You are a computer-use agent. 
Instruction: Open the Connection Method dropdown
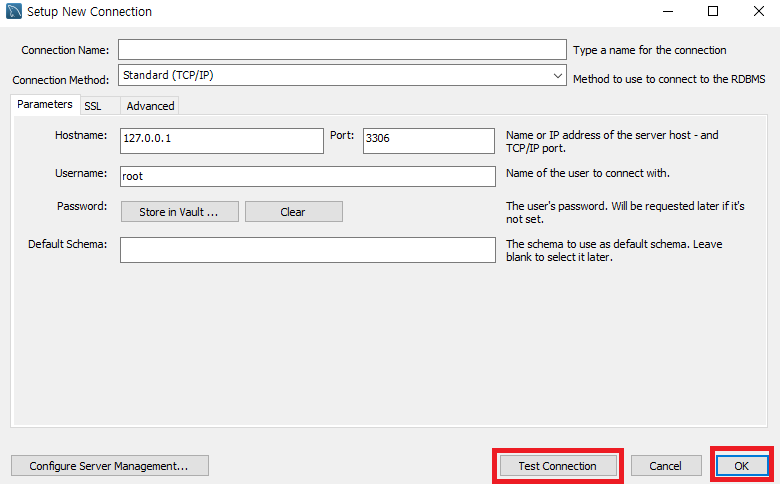[x=342, y=75]
